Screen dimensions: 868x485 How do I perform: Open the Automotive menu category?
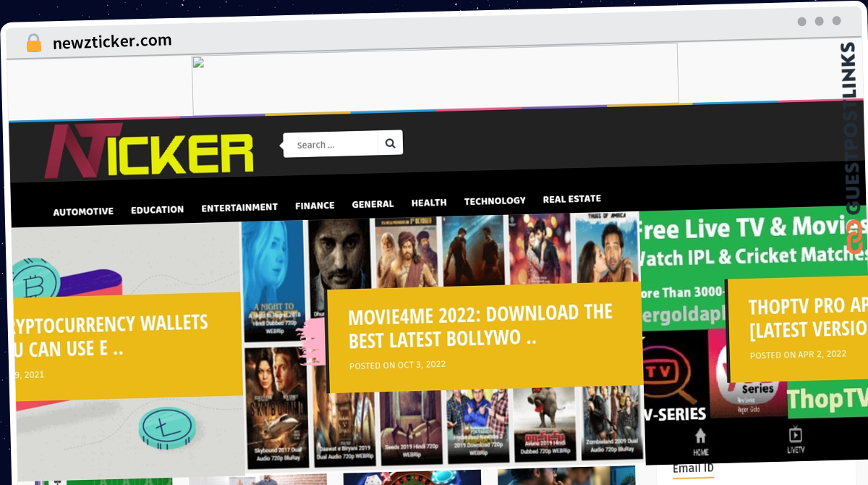pyautogui.click(x=83, y=211)
